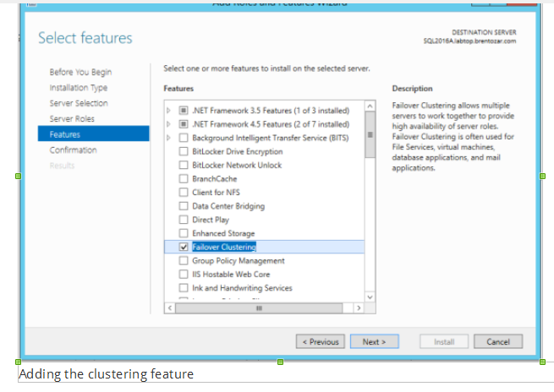
Task: Click horizontal scrollbar left arrow
Action: point(170,308)
